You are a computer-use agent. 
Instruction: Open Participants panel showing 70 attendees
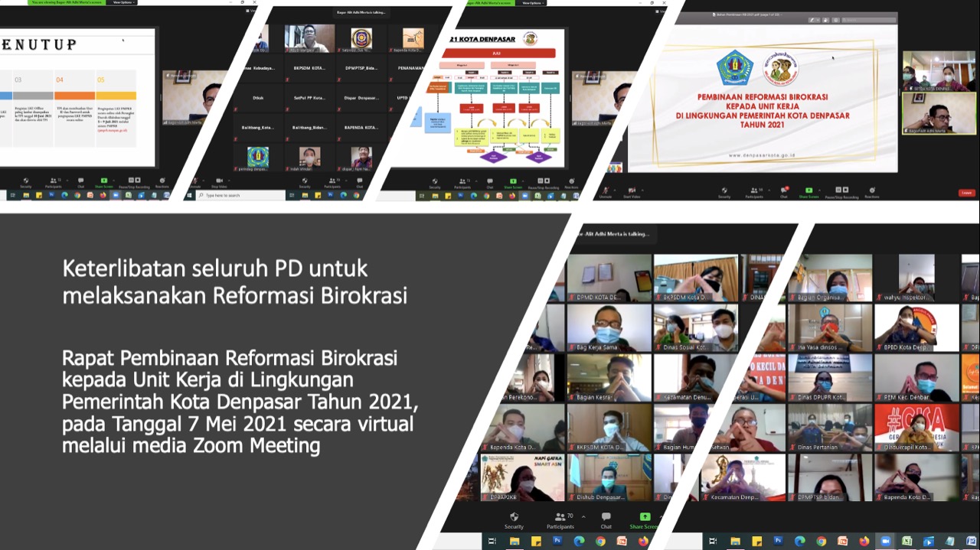(x=561, y=521)
